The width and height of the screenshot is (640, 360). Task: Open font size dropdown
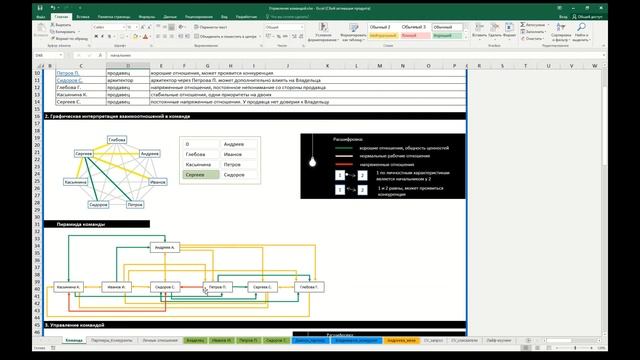[136, 27]
